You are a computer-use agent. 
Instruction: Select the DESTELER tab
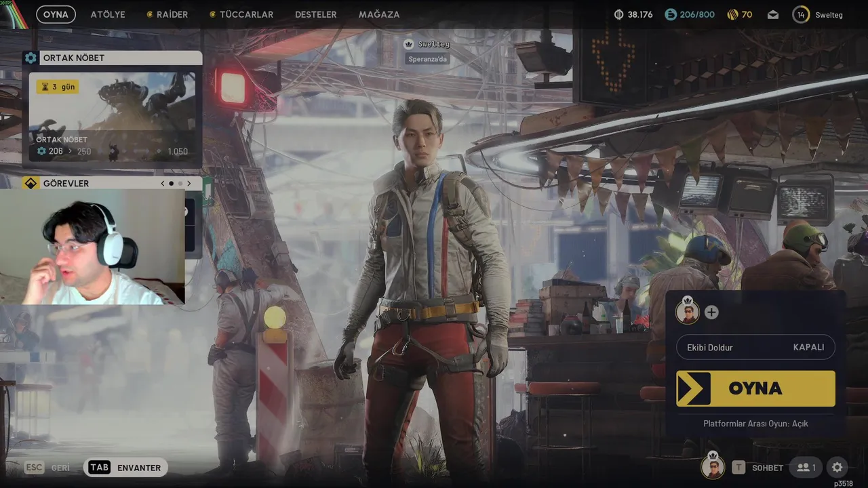[x=315, y=14]
